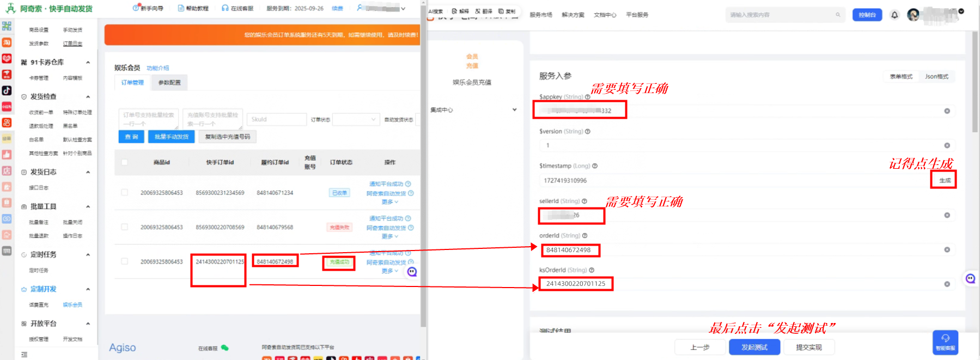Screen dimensions: 980x360
Task: Click the 发起测试 button
Action: (754, 347)
